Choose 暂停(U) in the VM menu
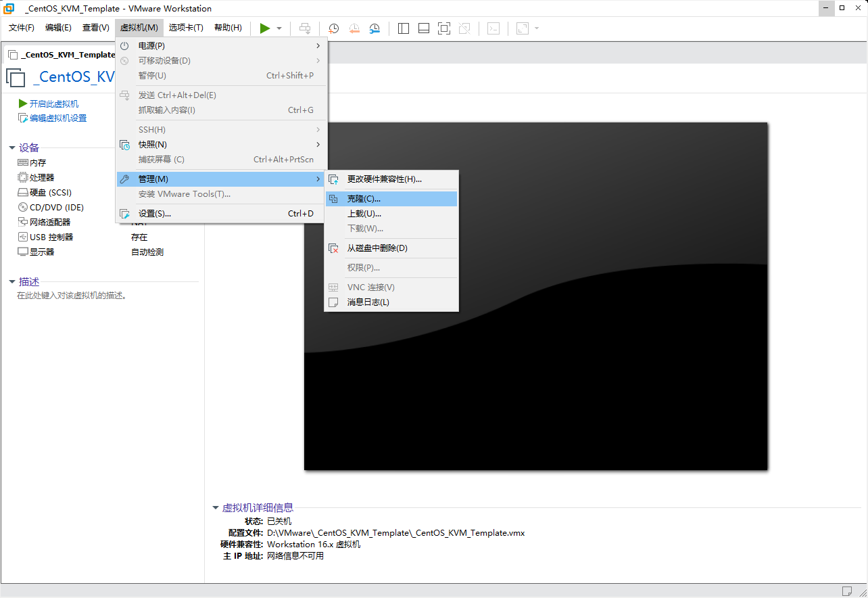This screenshot has height=598, width=868. pos(221,76)
